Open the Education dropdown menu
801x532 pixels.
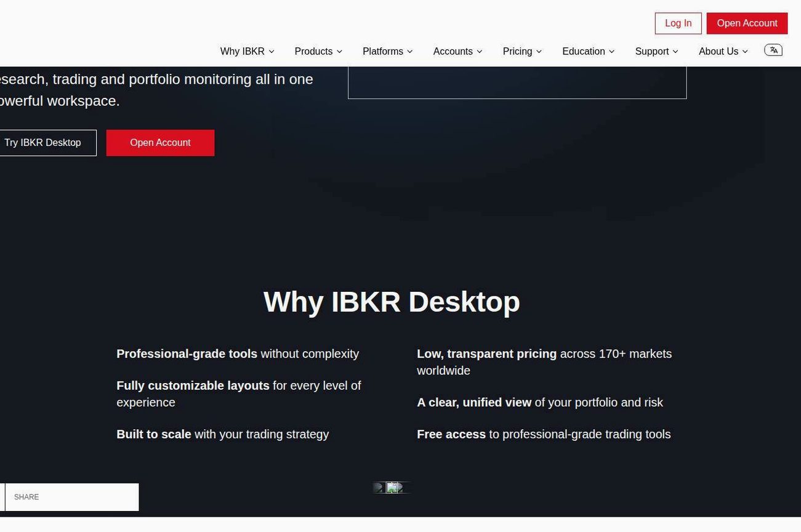(x=588, y=52)
